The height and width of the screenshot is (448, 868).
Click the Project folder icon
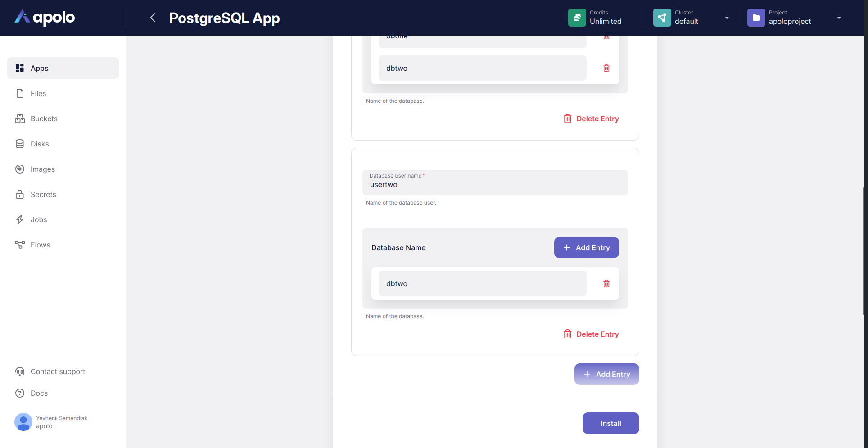[756, 18]
